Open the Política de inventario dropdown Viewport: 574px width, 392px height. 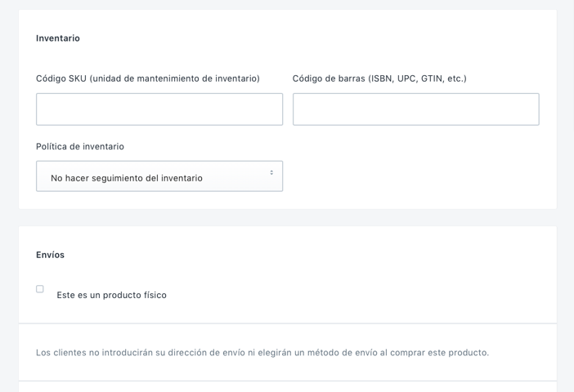(159, 176)
